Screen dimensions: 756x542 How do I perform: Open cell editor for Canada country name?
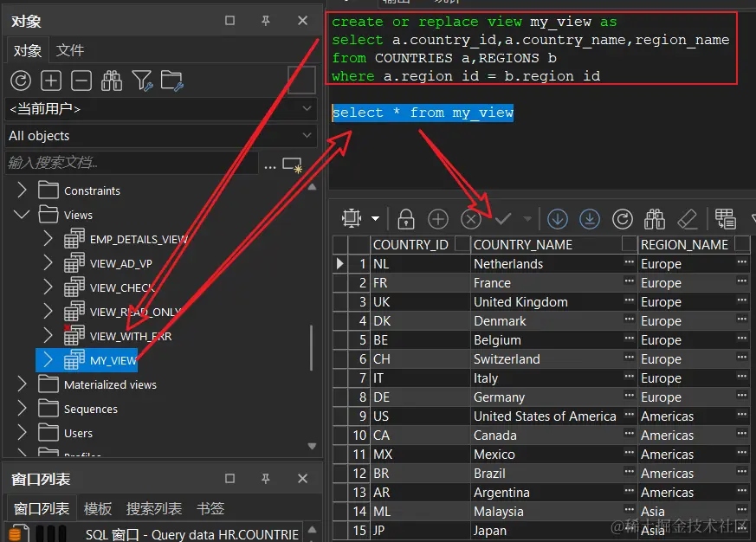(629, 433)
